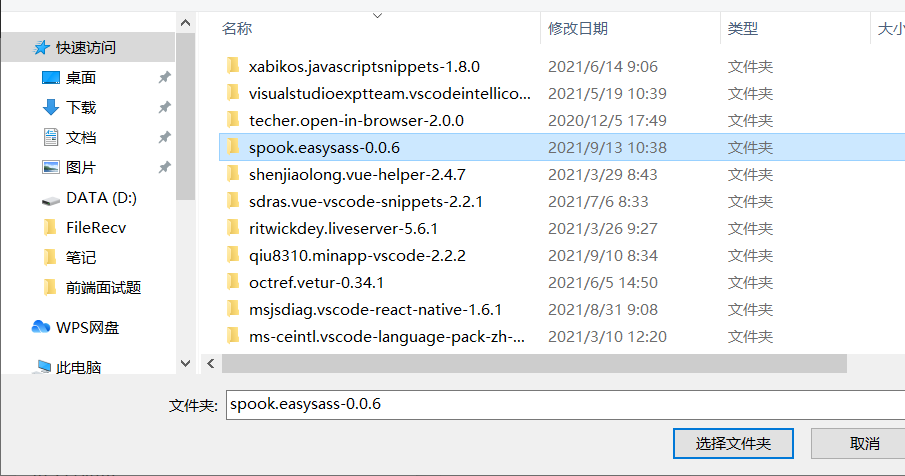The width and height of the screenshot is (905, 476).
Task: Click the 文件夹 name input field
Action: 566,404
